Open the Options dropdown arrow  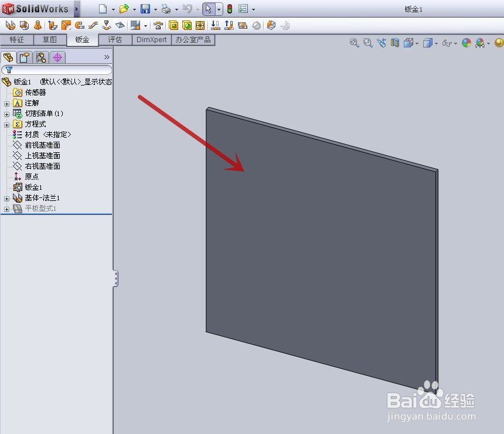pyautogui.click(x=254, y=9)
